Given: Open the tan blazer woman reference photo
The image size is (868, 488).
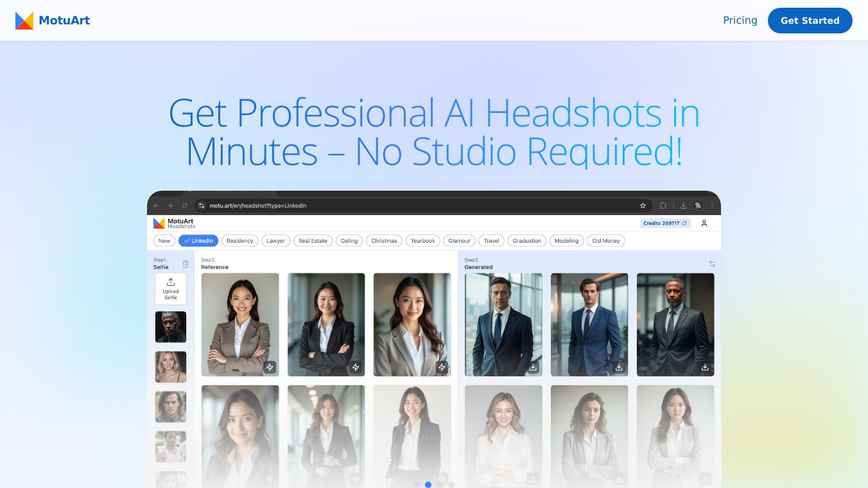Looking at the screenshot, I should tap(240, 324).
